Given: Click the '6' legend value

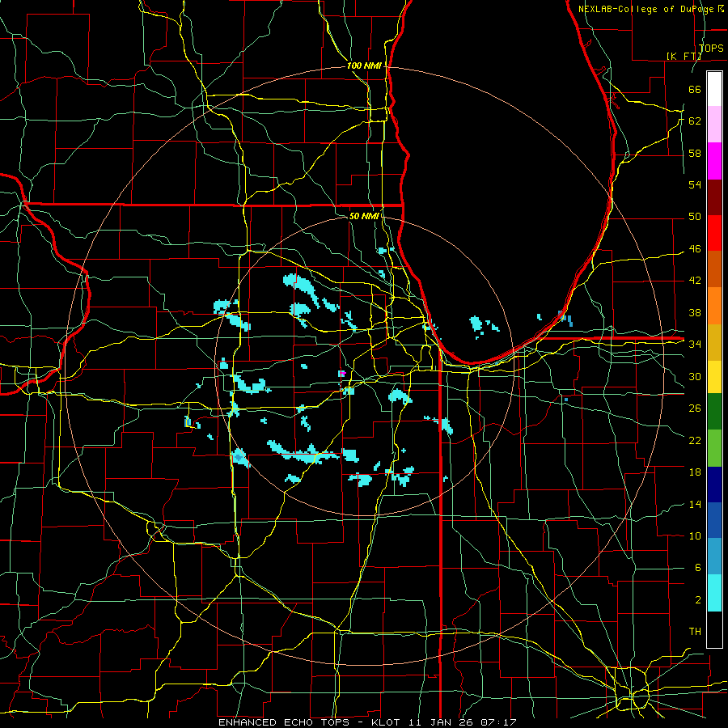Looking at the screenshot, I should (x=697, y=567).
